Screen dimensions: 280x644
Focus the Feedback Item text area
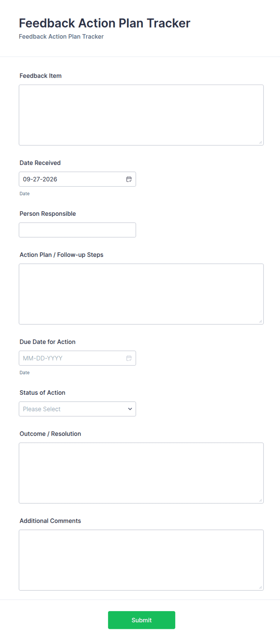pos(141,115)
